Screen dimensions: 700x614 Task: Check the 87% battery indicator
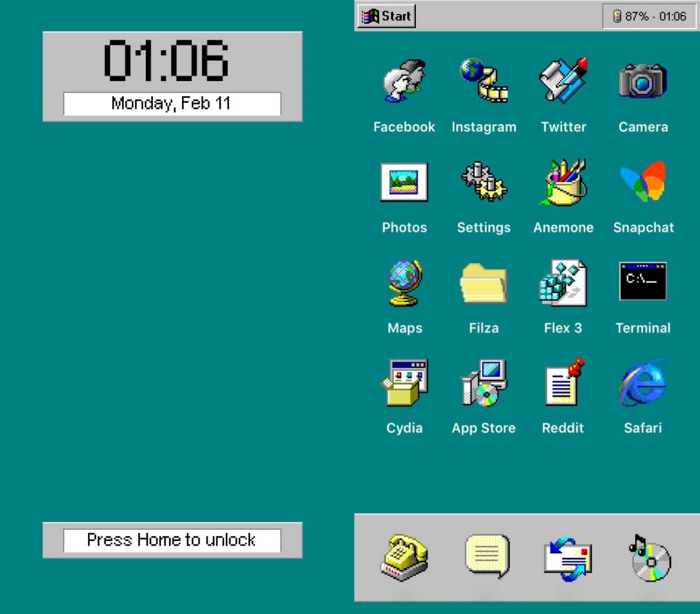(x=647, y=16)
